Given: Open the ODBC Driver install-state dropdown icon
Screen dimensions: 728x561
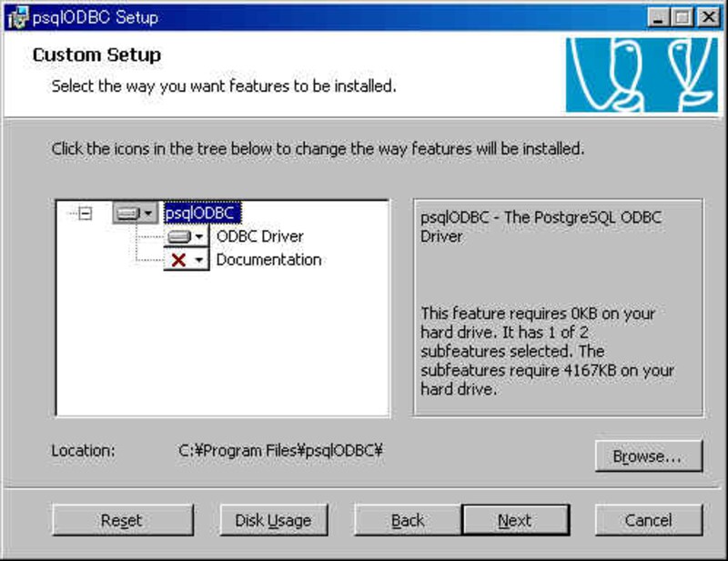Looking at the screenshot, I should pyautogui.click(x=187, y=236).
